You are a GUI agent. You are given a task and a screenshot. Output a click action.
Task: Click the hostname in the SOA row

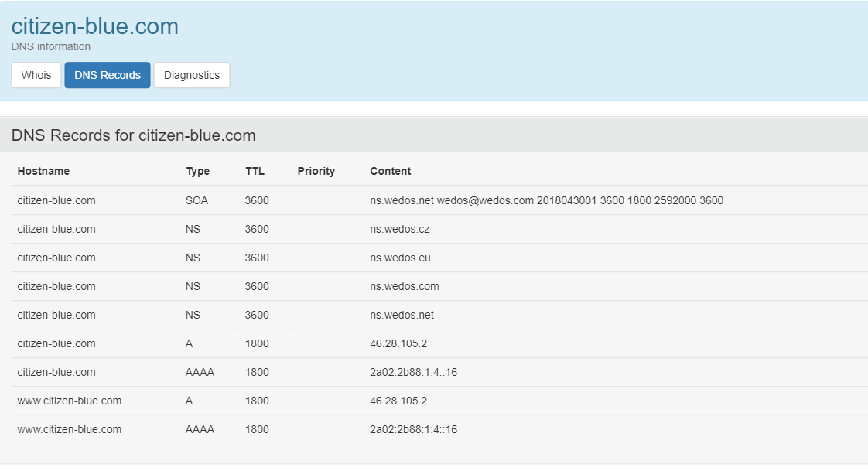pos(56,200)
